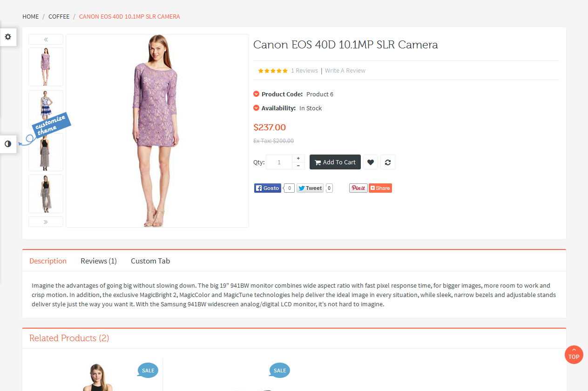Select the Description tab
The height and width of the screenshot is (391, 588).
(48, 261)
